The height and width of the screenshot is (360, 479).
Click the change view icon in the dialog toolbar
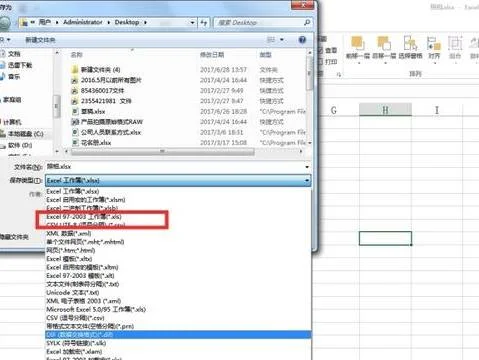271,40
